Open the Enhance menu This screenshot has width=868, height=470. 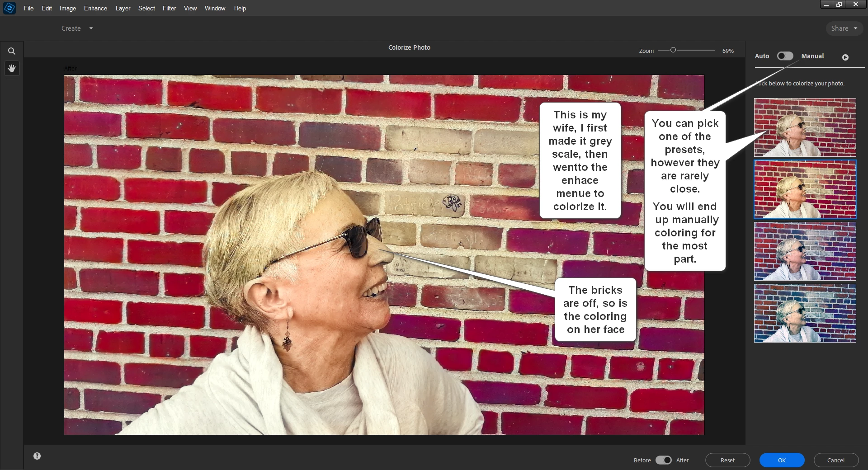pos(95,8)
